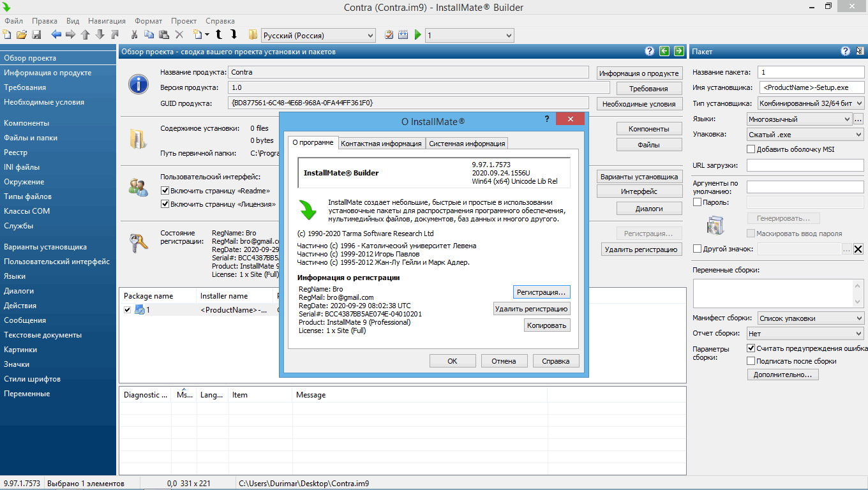Screen dimensions: 868x490
Task: Toggle the Пароль checkbox
Action: pyautogui.click(x=697, y=202)
